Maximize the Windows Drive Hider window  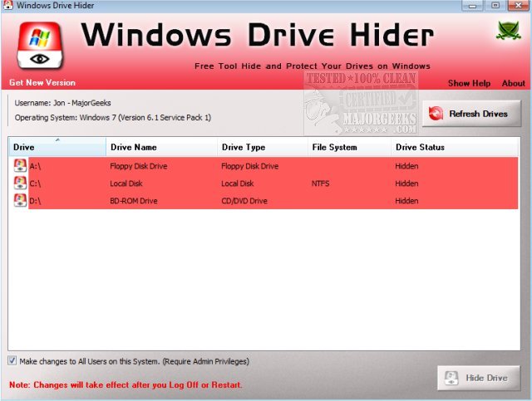pyautogui.click(x=495, y=5)
